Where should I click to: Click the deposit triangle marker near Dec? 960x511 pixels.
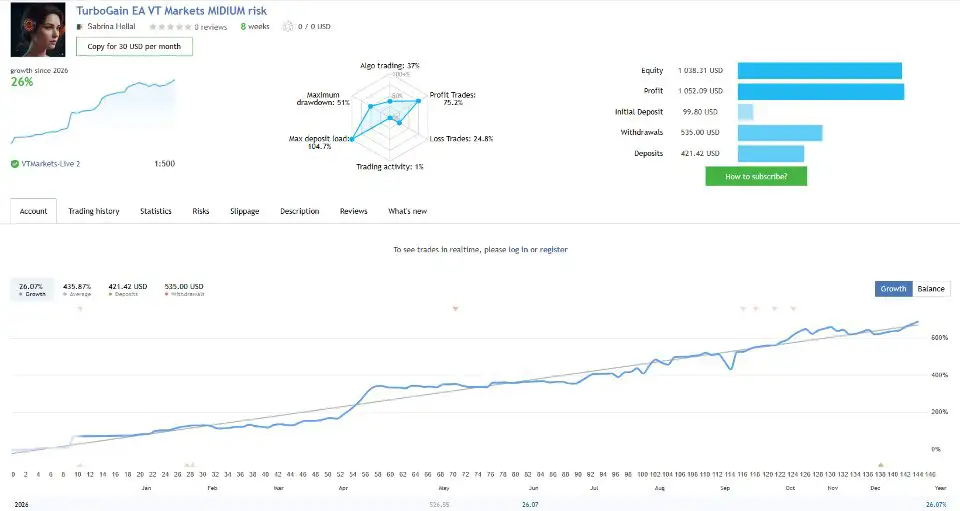click(x=880, y=465)
